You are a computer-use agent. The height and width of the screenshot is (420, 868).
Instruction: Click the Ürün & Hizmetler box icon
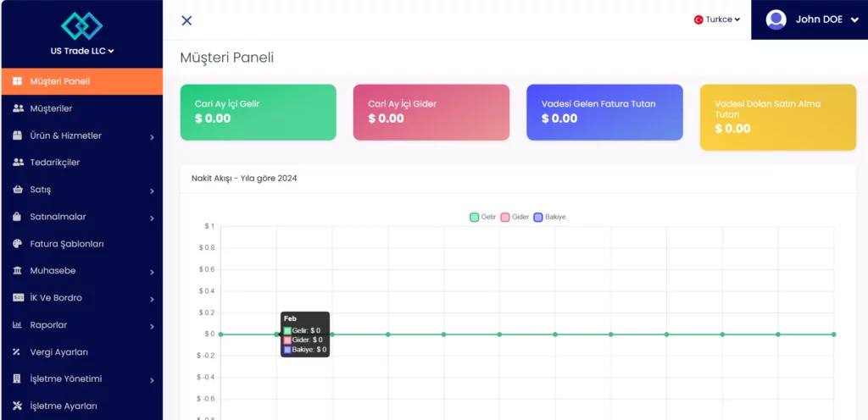[x=18, y=135]
